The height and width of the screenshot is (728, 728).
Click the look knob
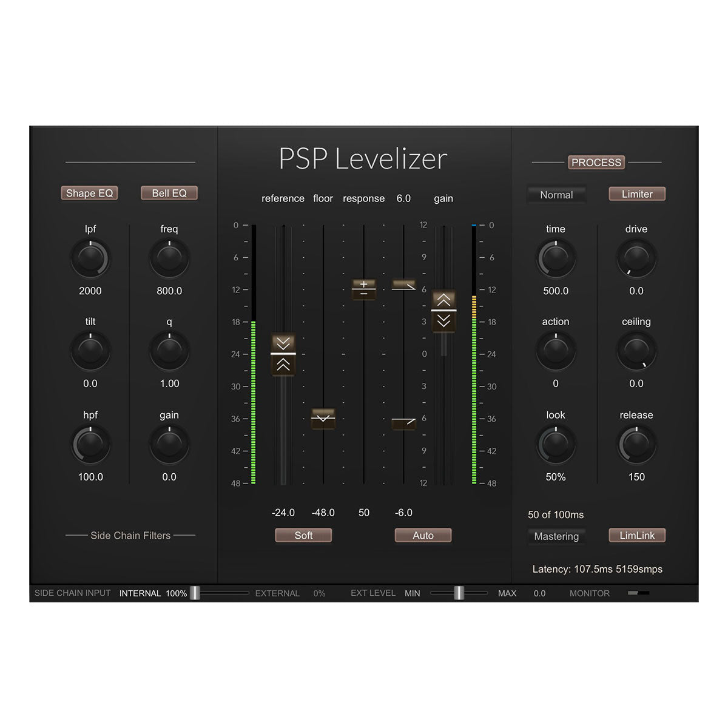coord(556,444)
